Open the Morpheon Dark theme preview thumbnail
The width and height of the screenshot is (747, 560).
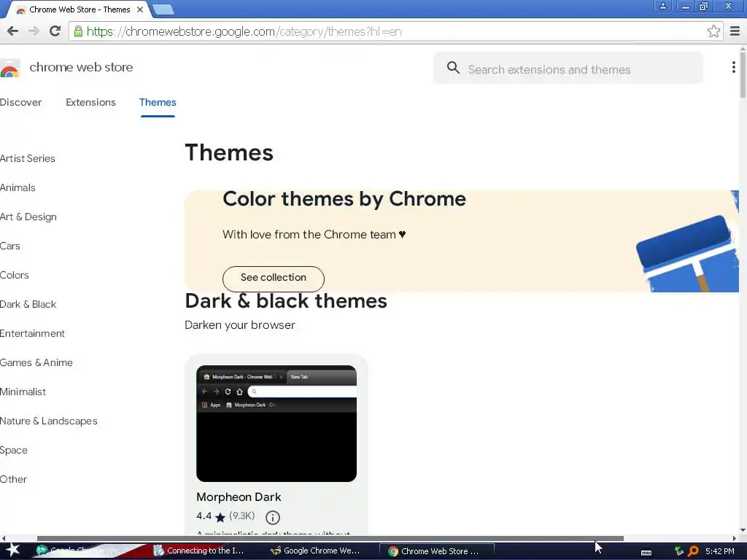coord(276,424)
